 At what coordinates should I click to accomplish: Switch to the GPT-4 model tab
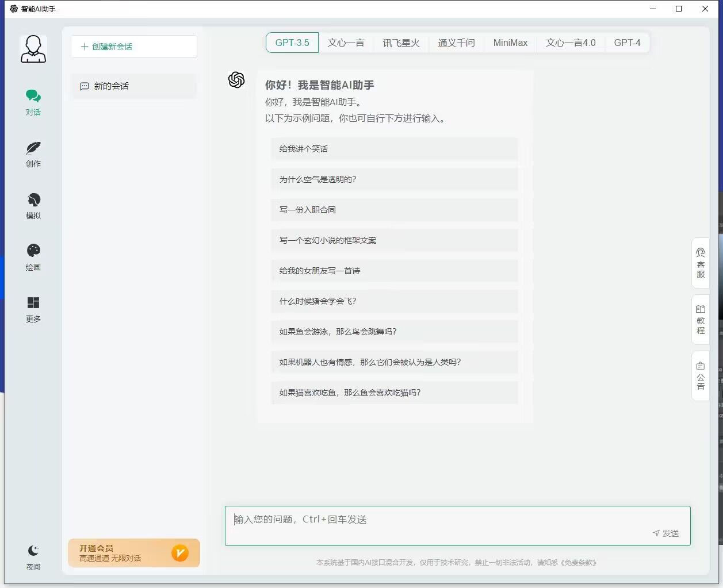[x=627, y=43]
